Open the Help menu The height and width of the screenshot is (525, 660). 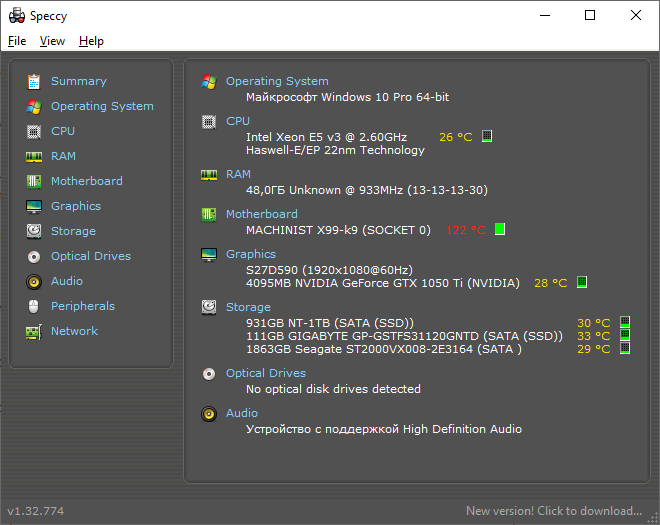[91, 41]
